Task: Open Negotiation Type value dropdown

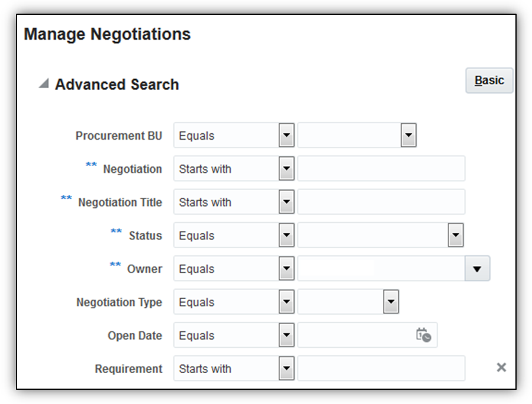Action: (391, 302)
